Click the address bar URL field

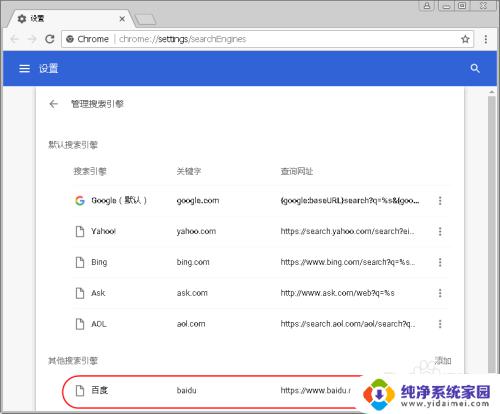click(267, 39)
